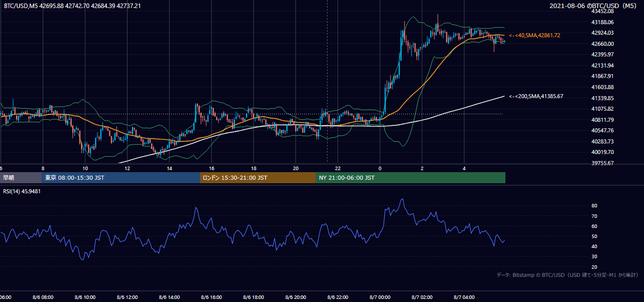Click price axis value 42131.94
This screenshot has height=302, width=644.
pos(604,65)
